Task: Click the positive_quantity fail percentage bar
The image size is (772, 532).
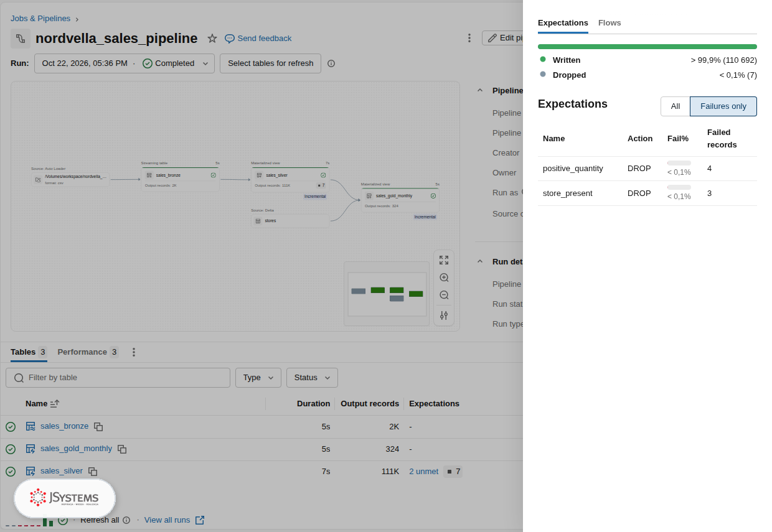Action: click(x=679, y=163)
